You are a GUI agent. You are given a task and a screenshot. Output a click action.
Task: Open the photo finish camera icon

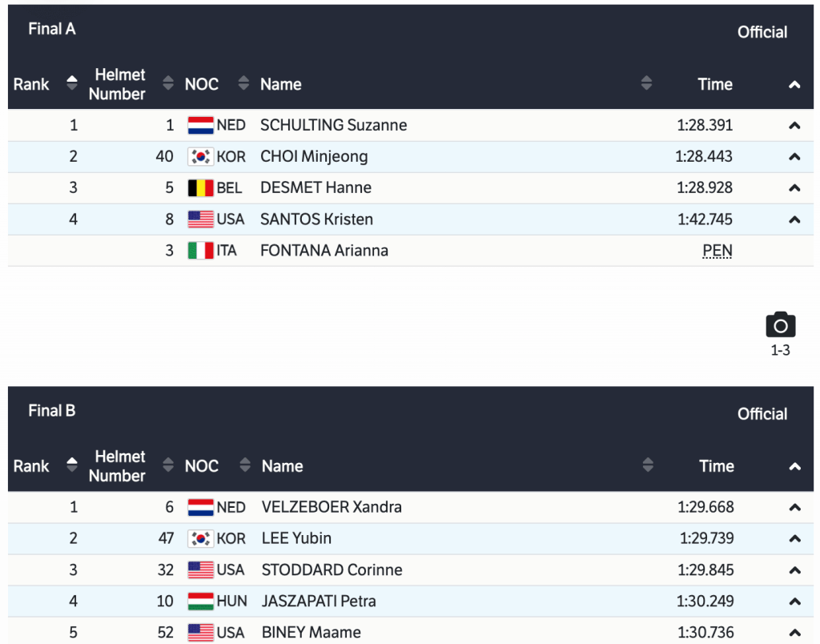780,325
